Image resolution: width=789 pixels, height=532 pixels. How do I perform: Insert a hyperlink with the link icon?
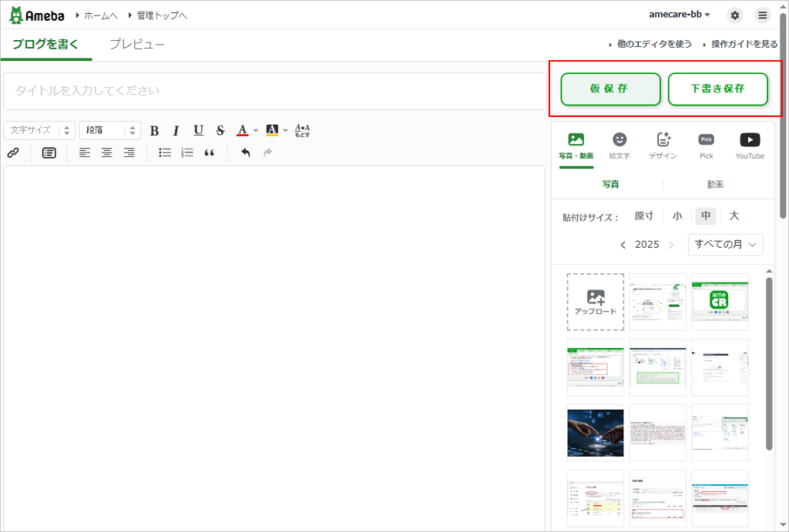[x=13, y=152]
